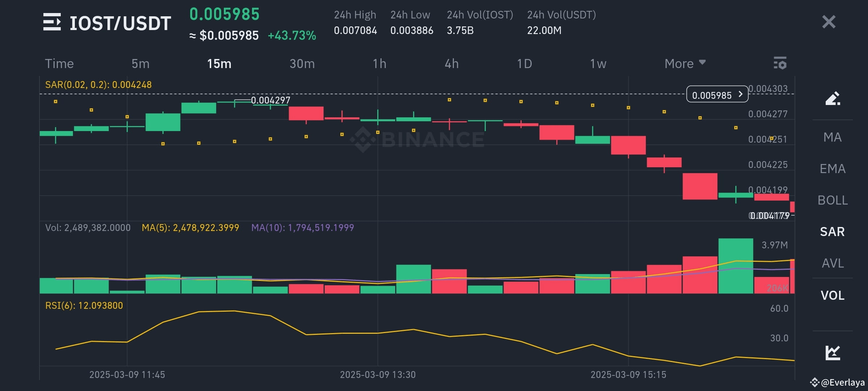Select the EMA indicator option

832,168
